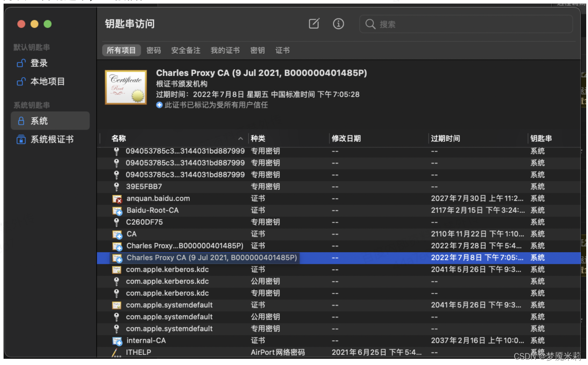Sort by the 钥匙串 column header
Screen dimensions: 588x365
pyautogui.click(x=541, y=139)
